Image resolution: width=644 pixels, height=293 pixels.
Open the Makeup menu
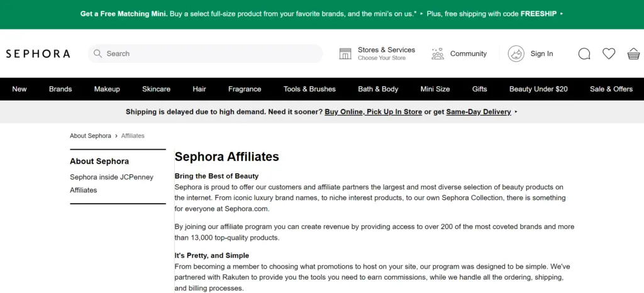tap(107, 89)
